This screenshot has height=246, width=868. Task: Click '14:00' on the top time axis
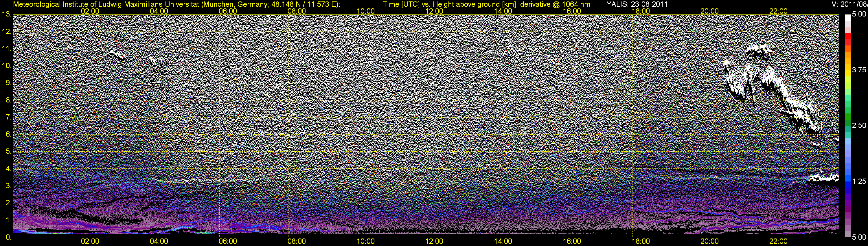pos(503,11)
